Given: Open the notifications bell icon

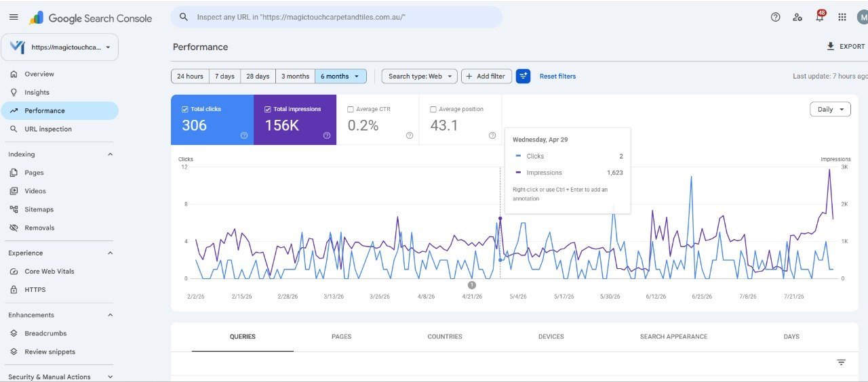Looking at the screenshot, I should (819, 18).
